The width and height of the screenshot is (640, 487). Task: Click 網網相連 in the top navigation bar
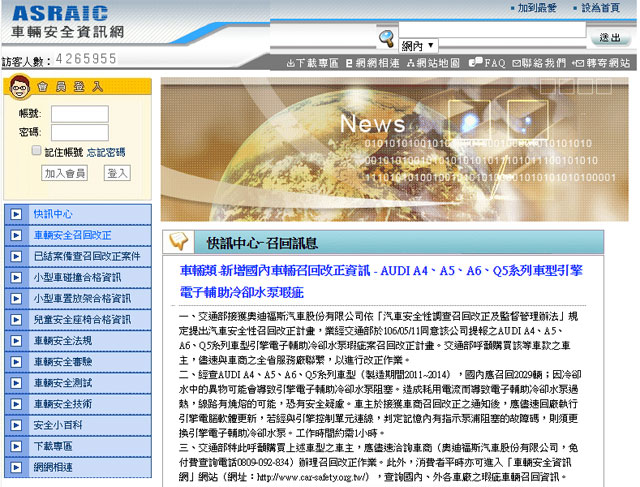click(x=373, y=63)
